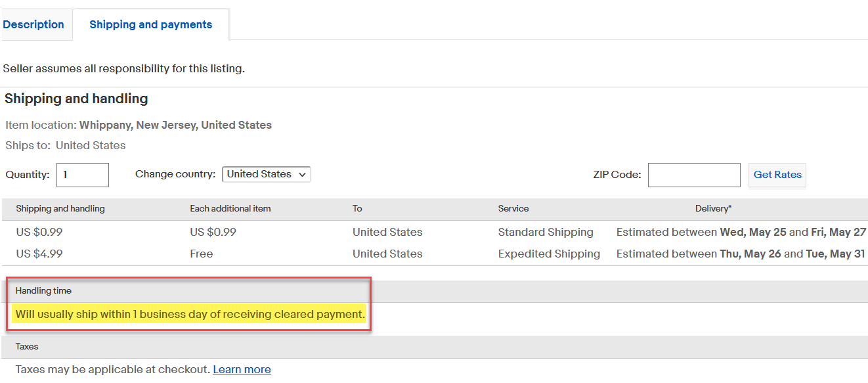The image size is (868, 383).
Task: Expand the United States country combo box
Action: 265,174
